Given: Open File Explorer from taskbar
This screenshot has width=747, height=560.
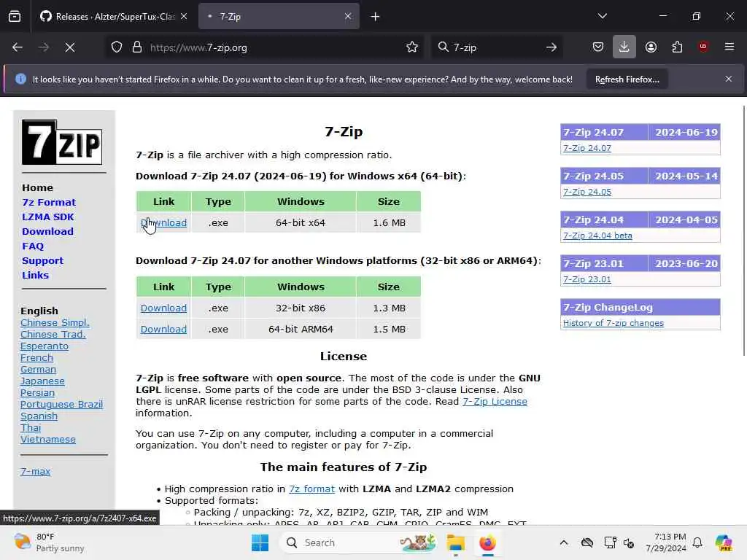Looking at the screenshot, I should (x=455, y=542).
